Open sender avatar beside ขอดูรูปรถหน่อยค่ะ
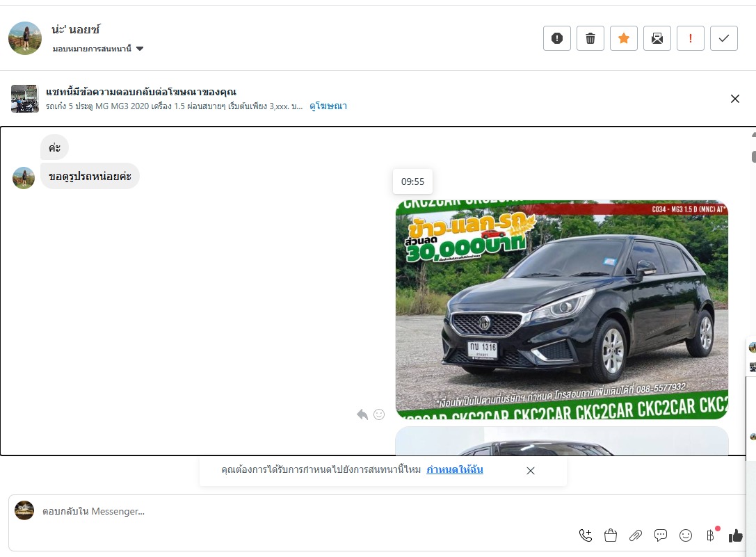This screenshot has width=756, height=557. tap(24, 178)
